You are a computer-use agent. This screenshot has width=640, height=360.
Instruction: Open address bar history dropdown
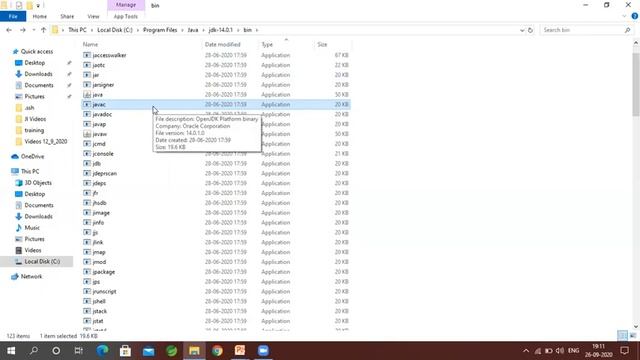click(522, 30)
